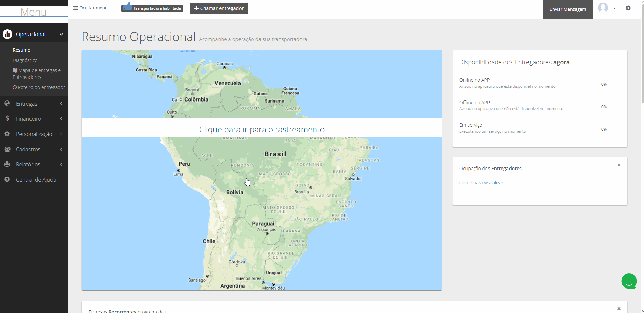
Task: Click the Resumo Operacional heading
Action: click(139, 37)
